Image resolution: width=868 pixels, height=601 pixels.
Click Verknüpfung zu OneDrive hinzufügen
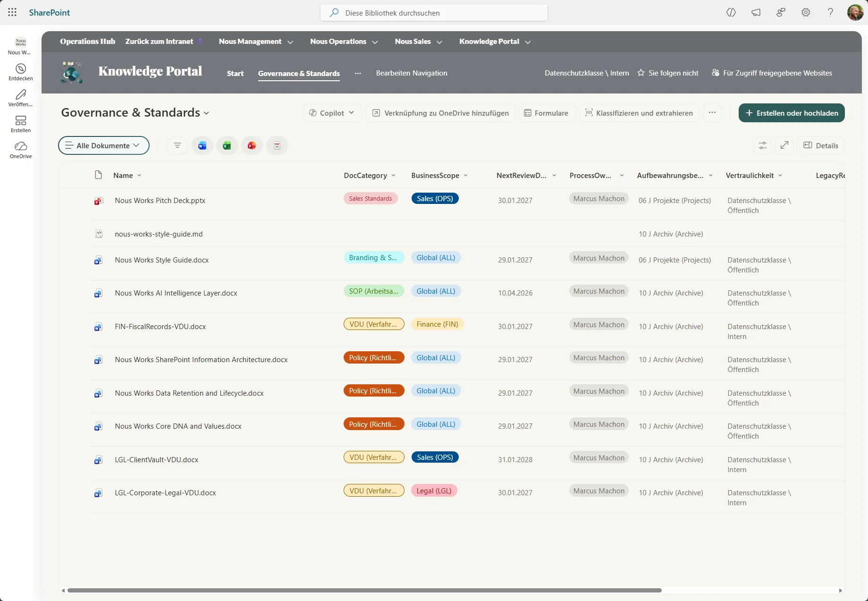click(x=440, y=113)
